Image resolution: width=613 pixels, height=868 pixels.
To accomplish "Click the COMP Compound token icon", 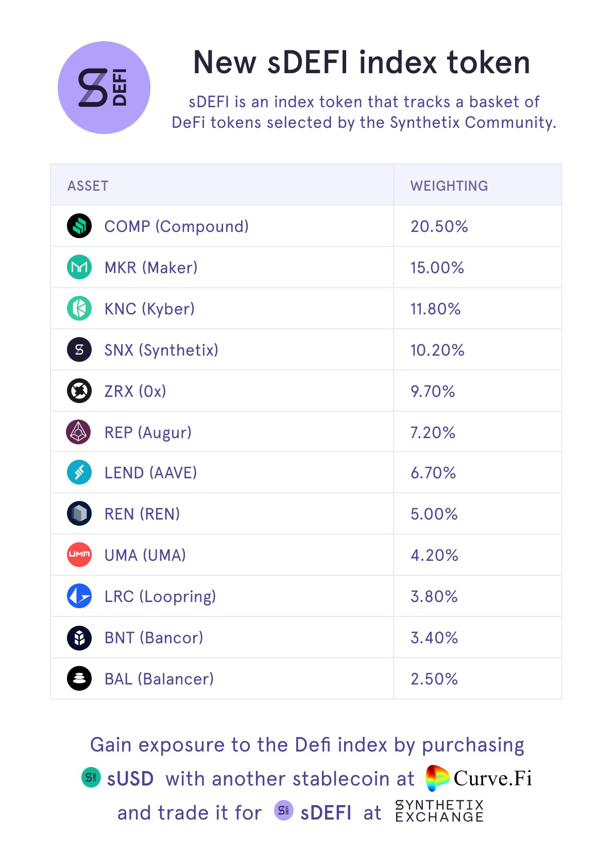I will [x=79, y=226].
